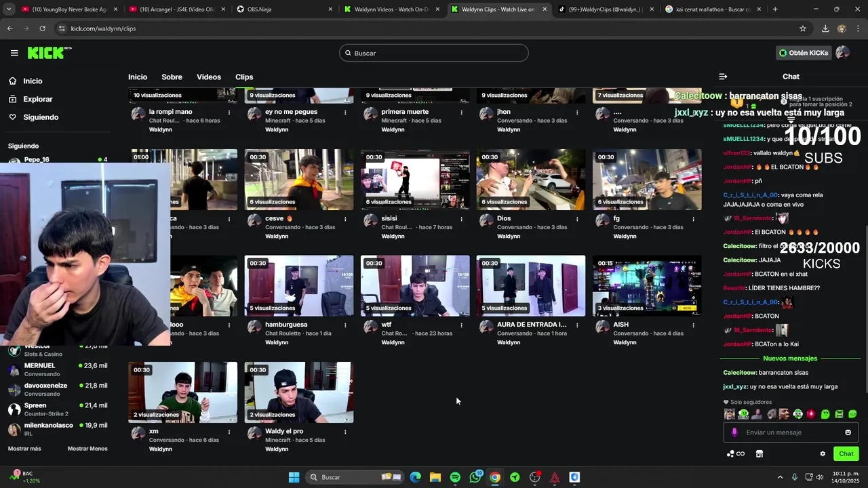The image size is (868, 488).
Task: Open options menu for the cesve clip
Action: [x=345, y=219]
